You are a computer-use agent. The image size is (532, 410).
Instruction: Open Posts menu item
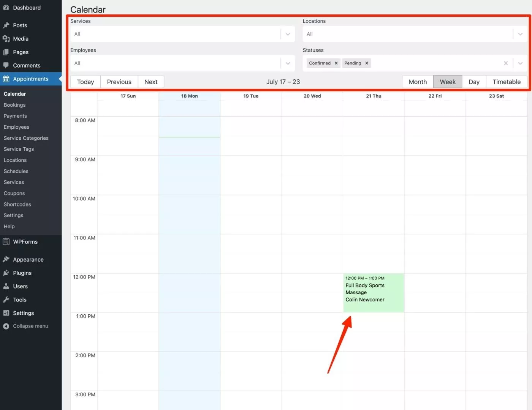tap(31, 25)
